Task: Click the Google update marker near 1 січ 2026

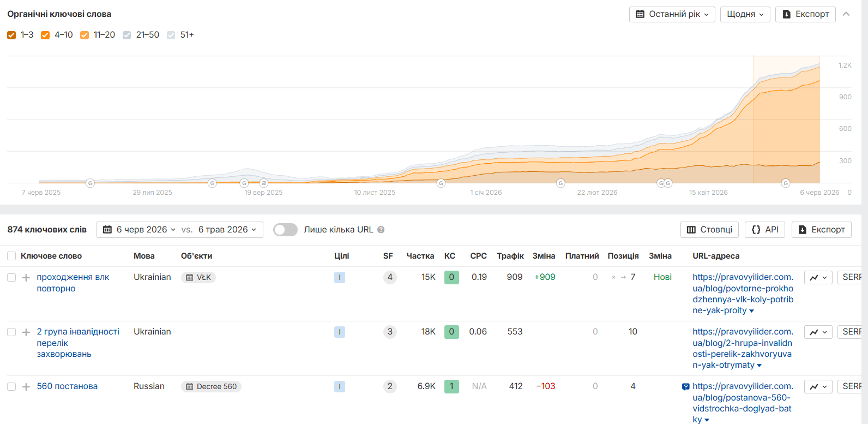Action: 441,183
